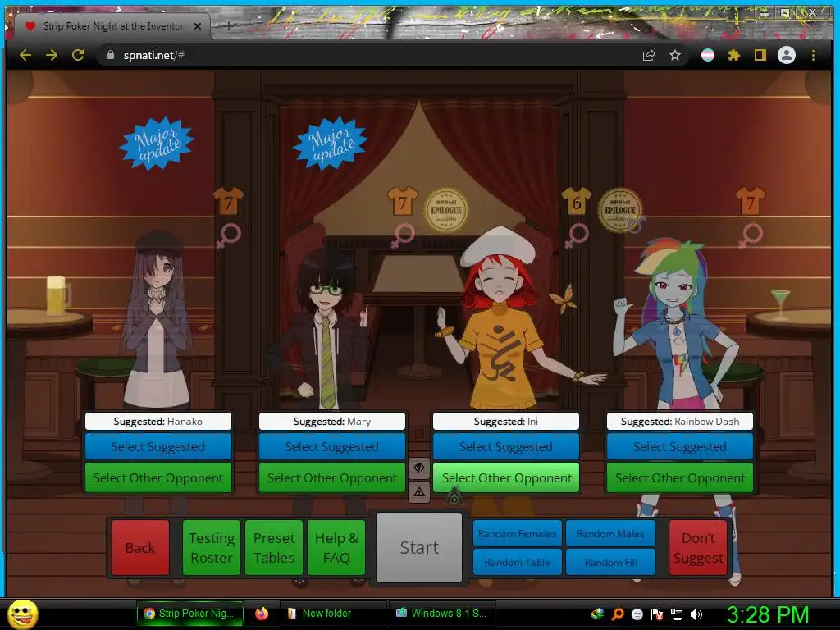This screenshot has height=630, width=840.
Task: Click the share page icon
Action: tap(649, 55)
